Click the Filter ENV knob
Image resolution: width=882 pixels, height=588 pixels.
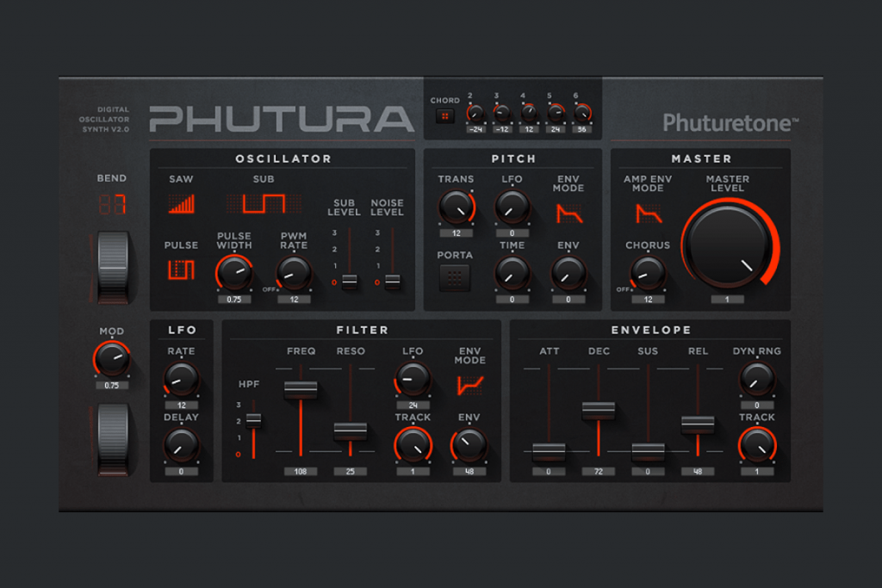(469, 445)
